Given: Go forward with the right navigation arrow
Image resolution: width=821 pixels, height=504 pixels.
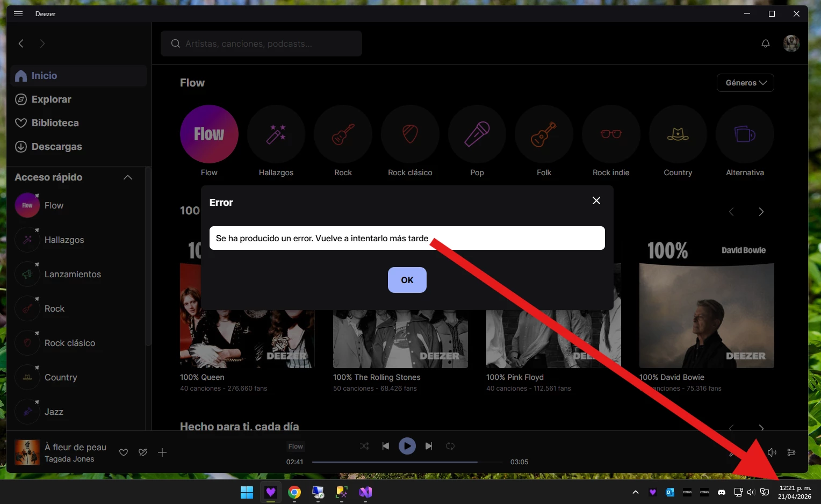Looking at the screenshot, I should [42, 44].
